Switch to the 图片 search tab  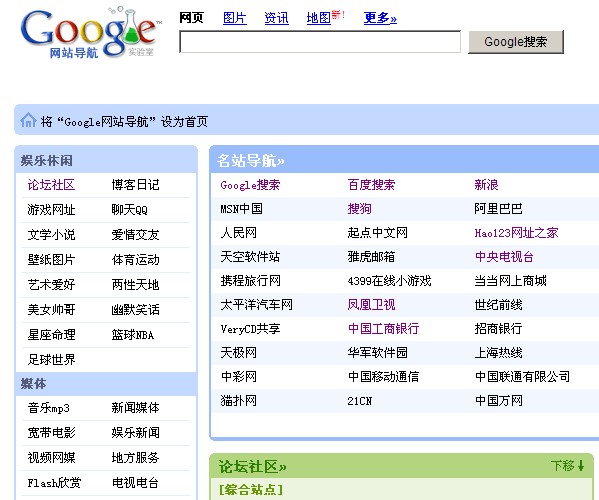click(x=235, y=18)
